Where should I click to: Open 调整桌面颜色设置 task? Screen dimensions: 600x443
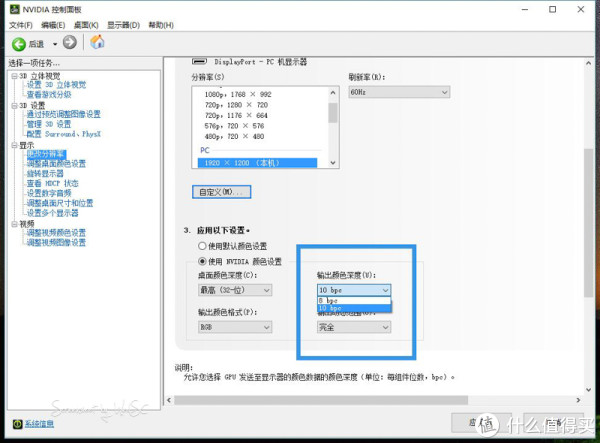56,164
